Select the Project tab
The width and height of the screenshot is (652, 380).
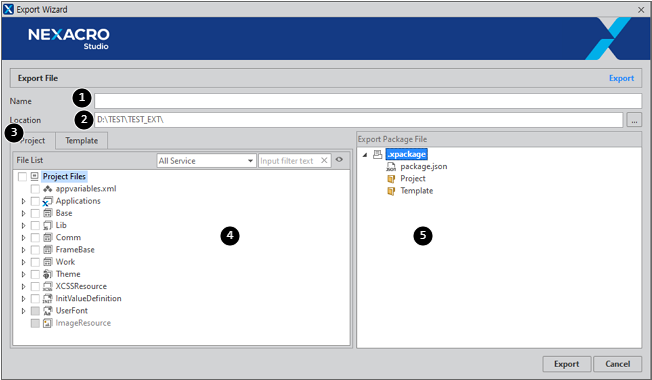tap(32, 141)
